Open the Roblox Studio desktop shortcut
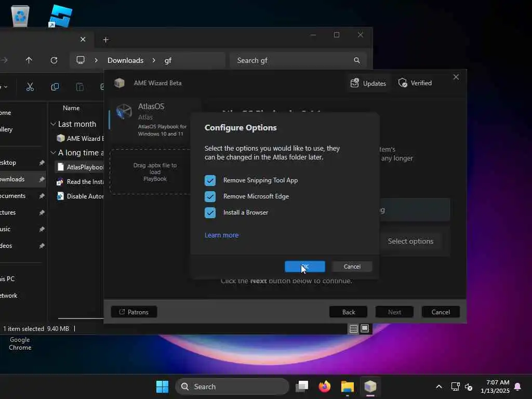Viewport: 532px width, 399px height. 60,16
